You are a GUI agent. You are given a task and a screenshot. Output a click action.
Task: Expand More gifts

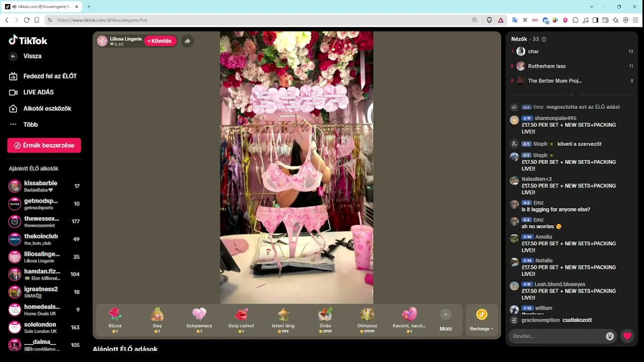pyautogui.click(x=446, y=321)
